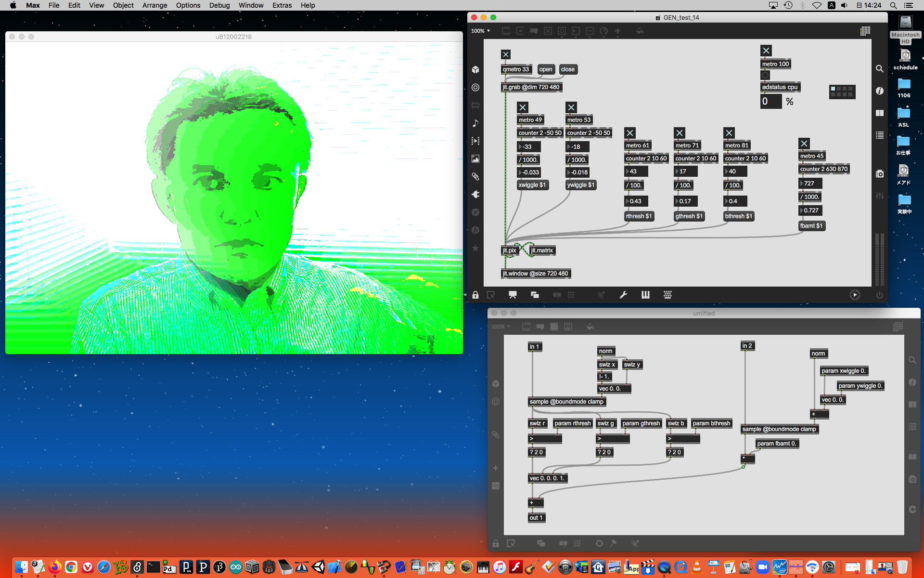Open the Objects browser cube icon
The image size is (924, 578).
click(x=475, y=69)
